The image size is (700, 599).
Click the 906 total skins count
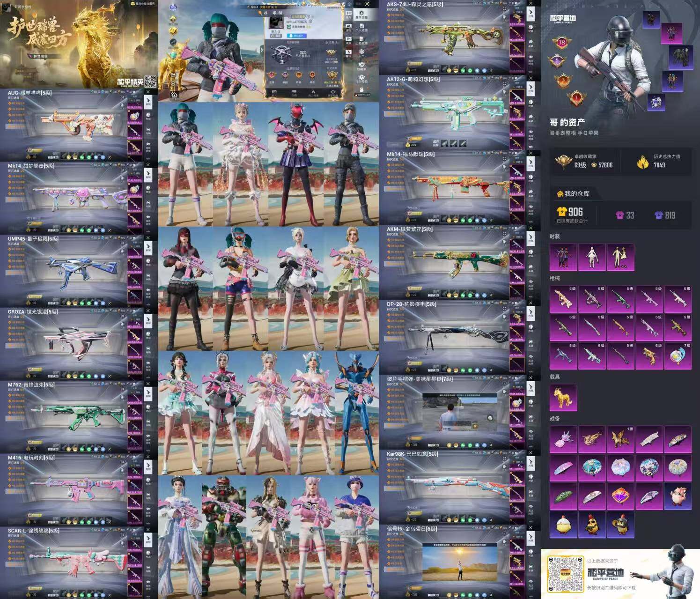pyautogui.click(x=575, y=212)
